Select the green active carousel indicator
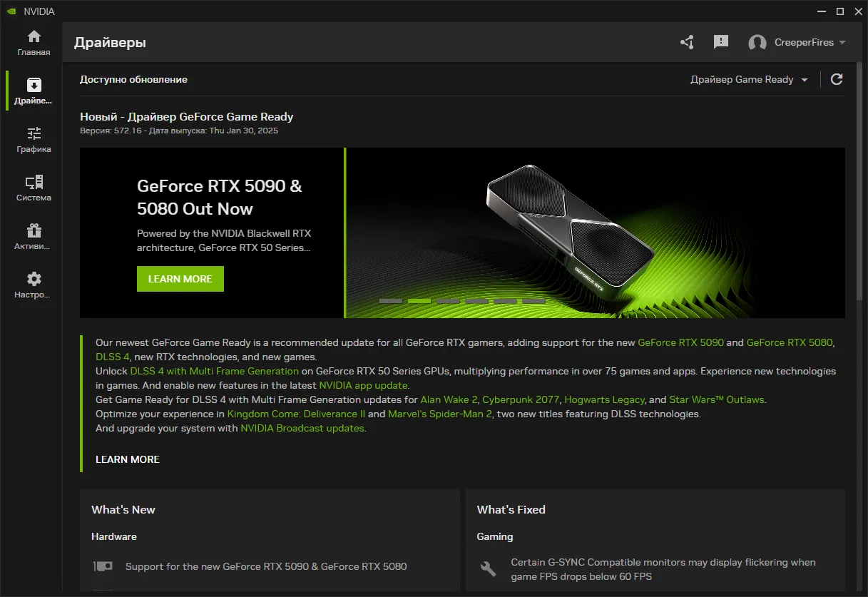 tap(419, 301)
